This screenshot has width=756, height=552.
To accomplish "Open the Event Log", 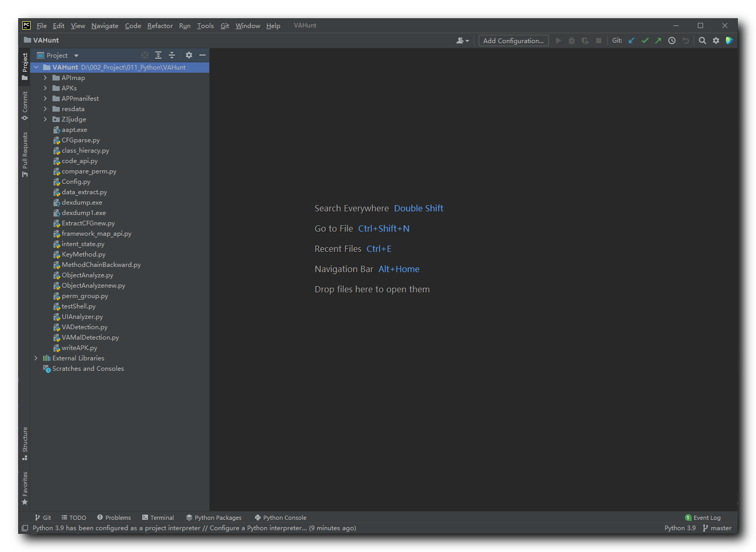I will 703,518.
